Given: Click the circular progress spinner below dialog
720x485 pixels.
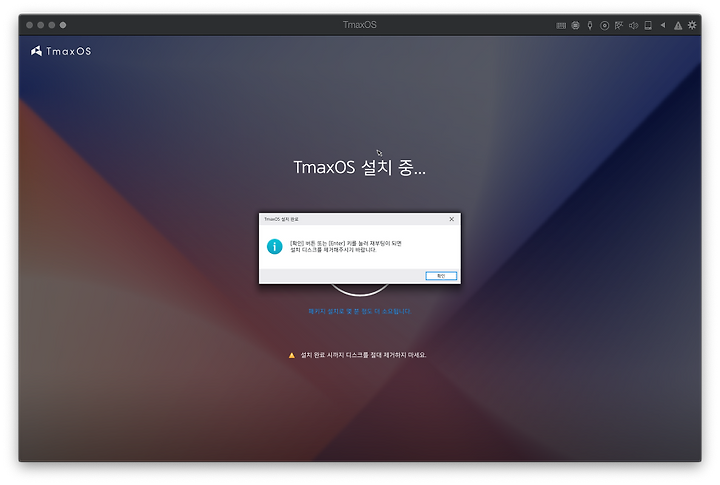Looking at the screenshot, I should tap(360, 289).
